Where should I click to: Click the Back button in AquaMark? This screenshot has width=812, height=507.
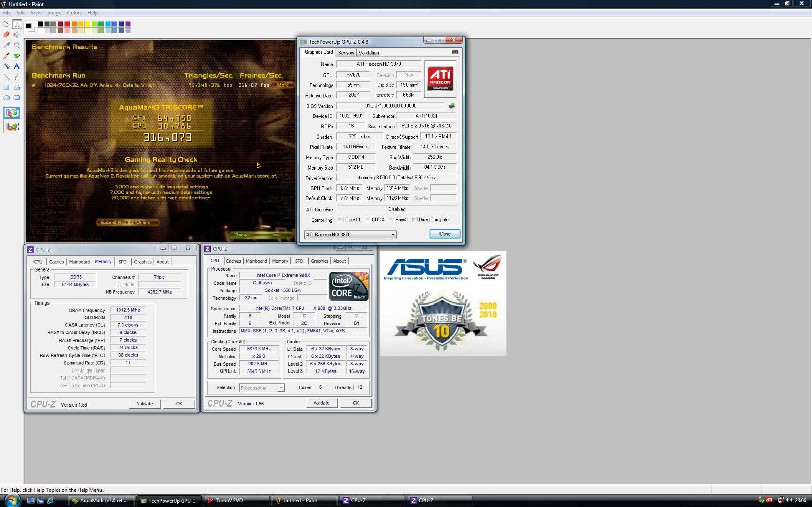coord(241,235)
